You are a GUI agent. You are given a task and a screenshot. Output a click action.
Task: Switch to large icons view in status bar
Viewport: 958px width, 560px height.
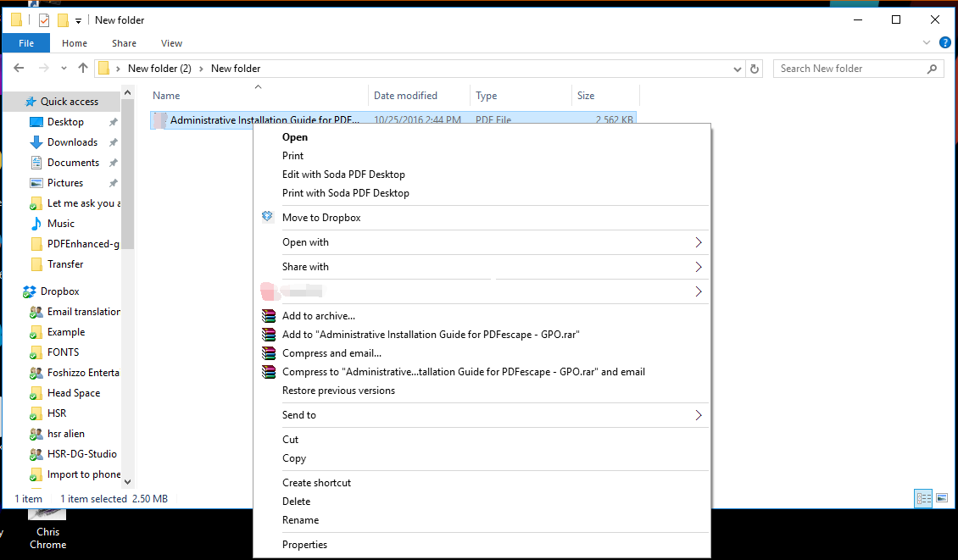942,498
